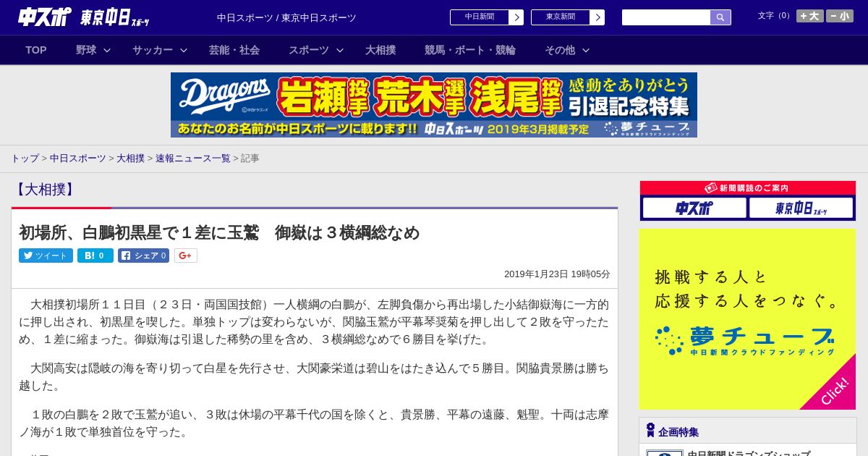Click 大相撲 breadcrumb link
The width and height of the screenshot is (868, 456).
click(x=131, y=158)
